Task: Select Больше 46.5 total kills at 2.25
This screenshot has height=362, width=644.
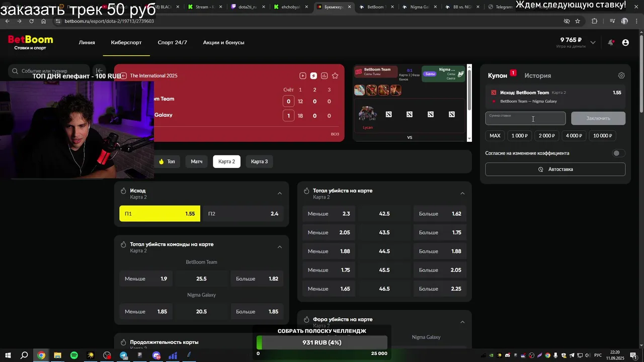Action: click(440, 289)
